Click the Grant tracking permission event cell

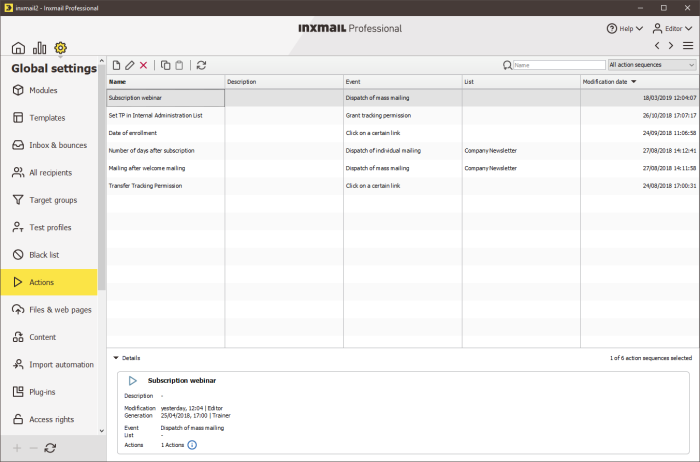tap(403, 115)
